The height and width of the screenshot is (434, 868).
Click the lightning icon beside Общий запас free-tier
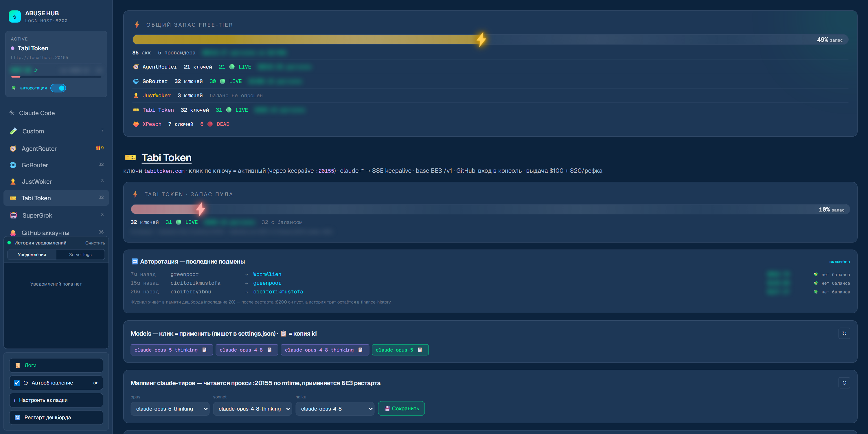click(137, 25)
